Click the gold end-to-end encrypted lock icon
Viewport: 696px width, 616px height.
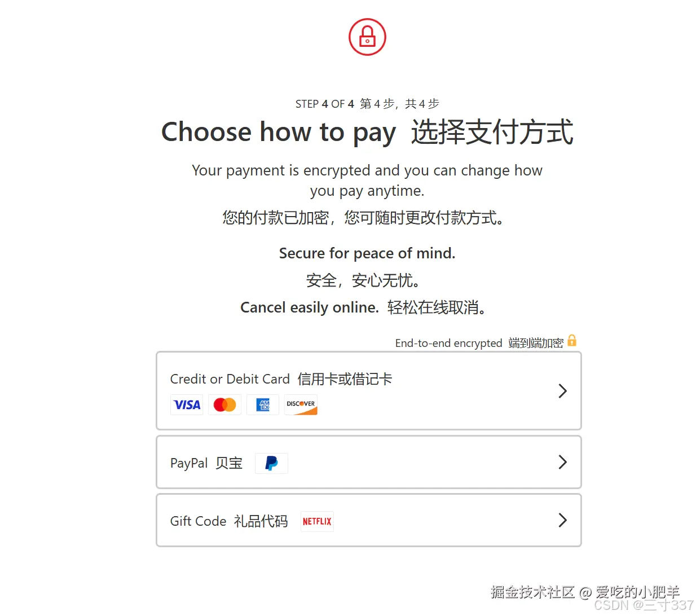click(x=572, y=341)
